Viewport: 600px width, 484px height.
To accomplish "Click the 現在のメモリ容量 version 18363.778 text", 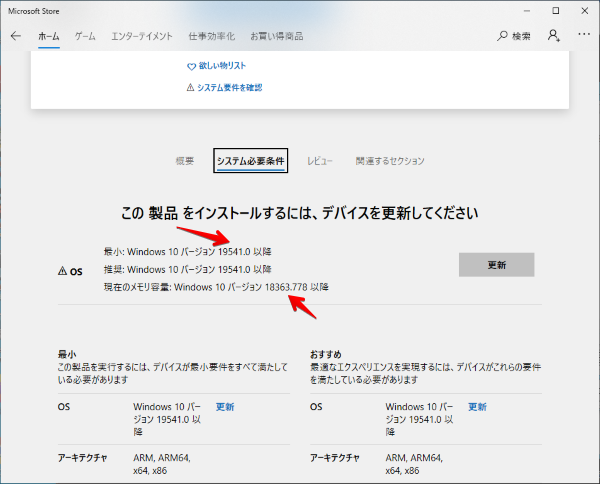I will pos(216,287).
